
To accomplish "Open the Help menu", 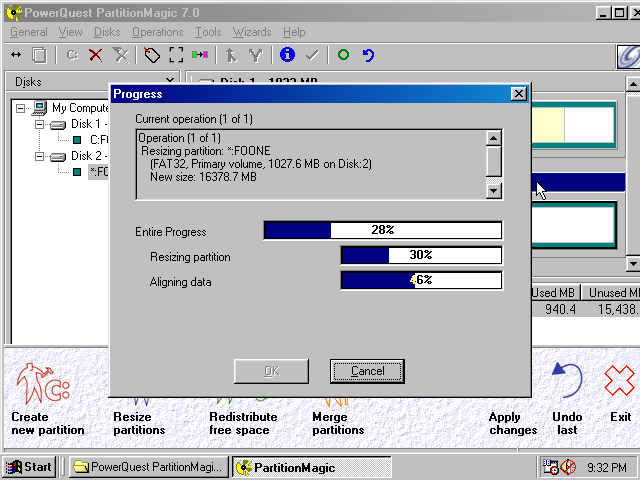I will point(294,32).
